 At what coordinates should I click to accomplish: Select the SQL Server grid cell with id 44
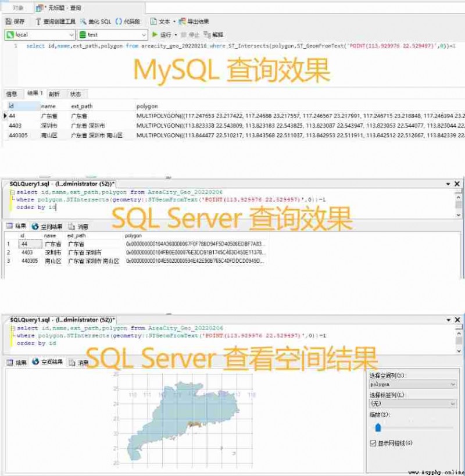pos(30,244)
